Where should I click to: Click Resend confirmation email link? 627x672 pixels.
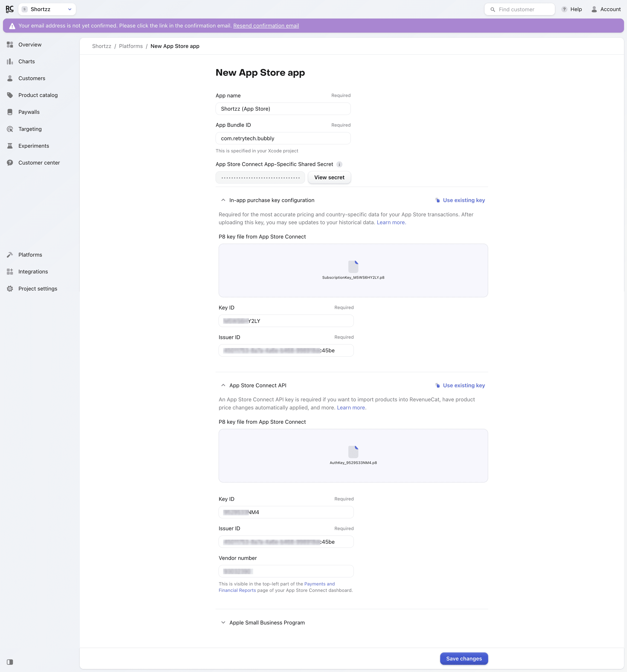tap(266, 26)
